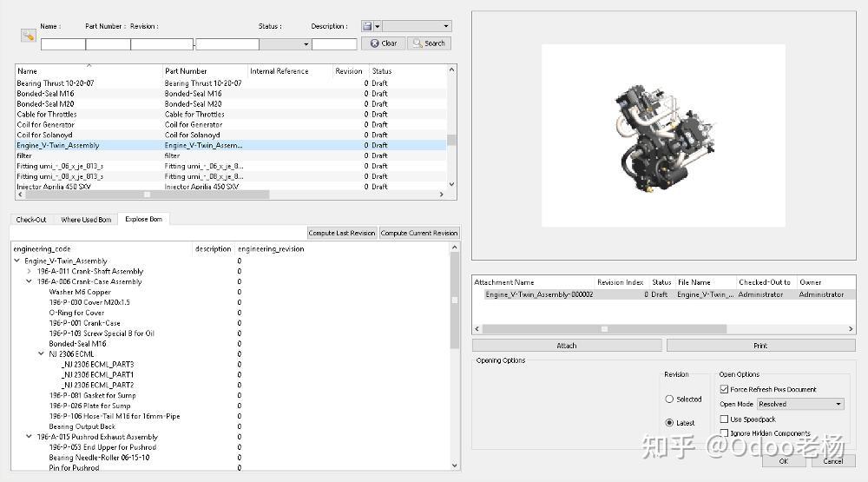Select 196-P-081 Gasket for Sump item
This screenshot has width=868, height=482.
coord(92,395)
